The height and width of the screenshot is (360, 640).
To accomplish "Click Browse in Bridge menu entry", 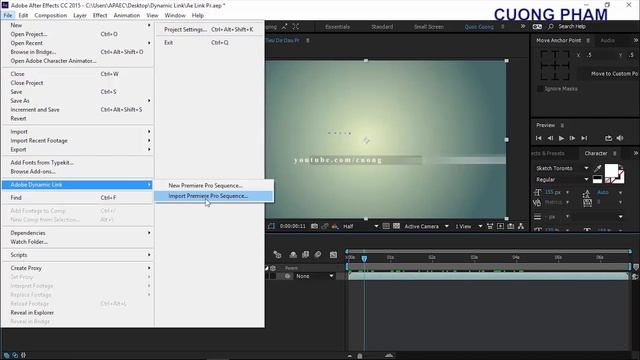I will click(77, 52).
